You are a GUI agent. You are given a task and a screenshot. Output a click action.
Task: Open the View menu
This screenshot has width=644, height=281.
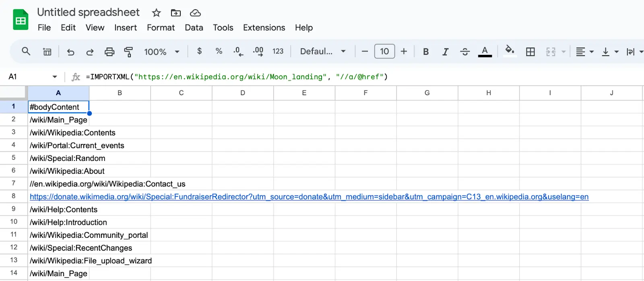point(95,27)
